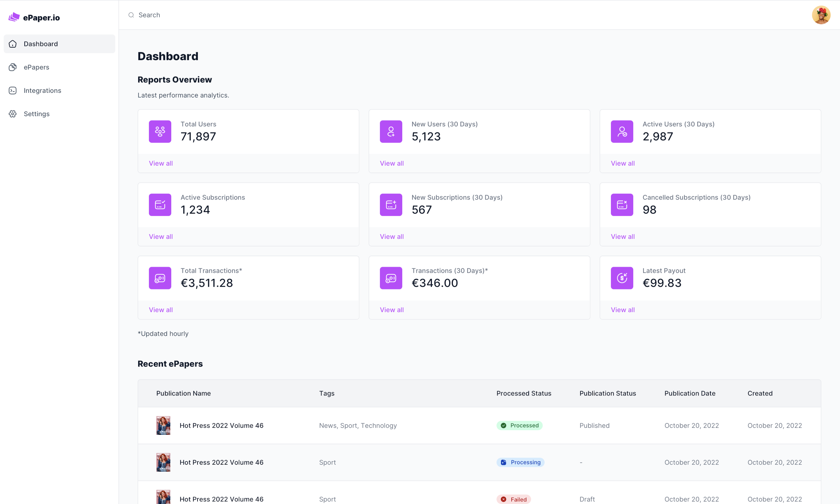
Task: Click the Cancelled Subscriptions card-x icon
Action: coord(622,205)
